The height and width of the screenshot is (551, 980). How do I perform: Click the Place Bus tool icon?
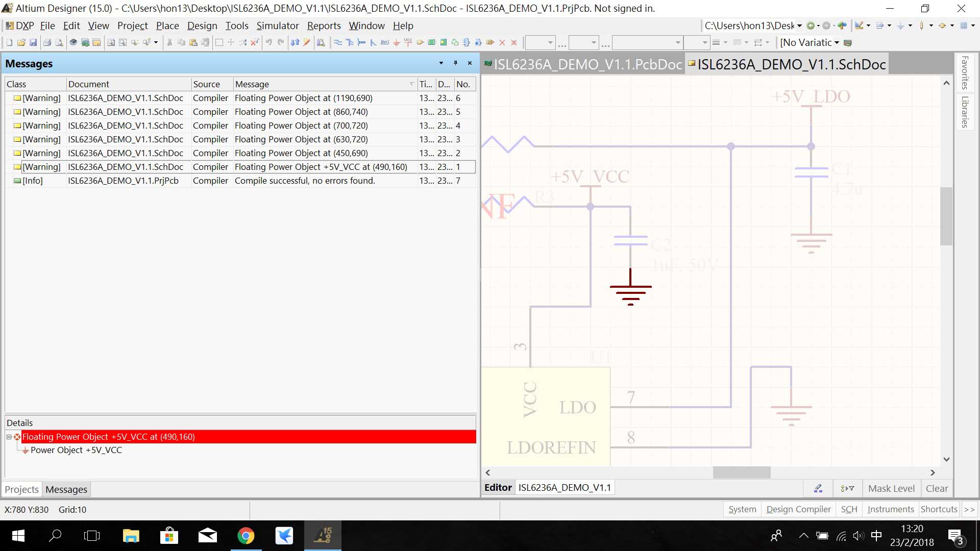tap(350, 43)
